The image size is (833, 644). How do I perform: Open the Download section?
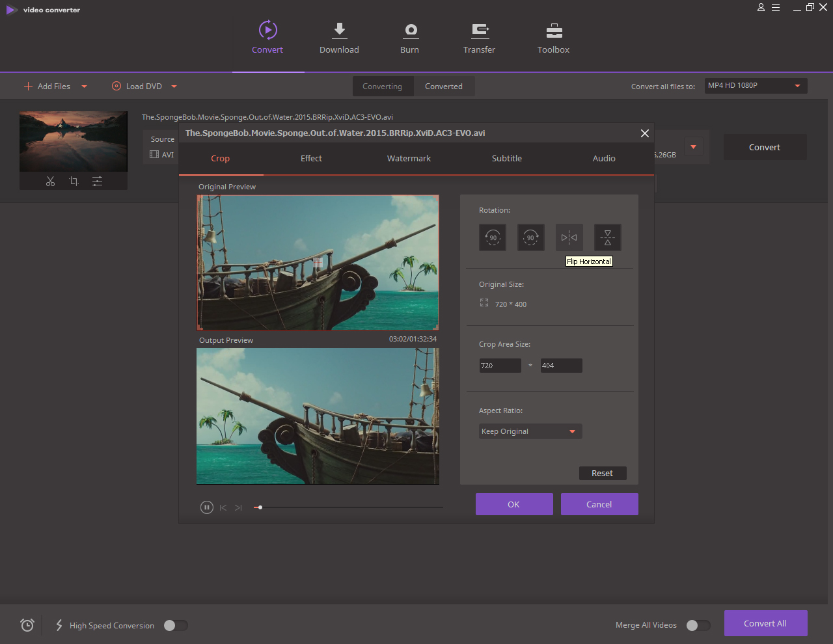point(339,37)
